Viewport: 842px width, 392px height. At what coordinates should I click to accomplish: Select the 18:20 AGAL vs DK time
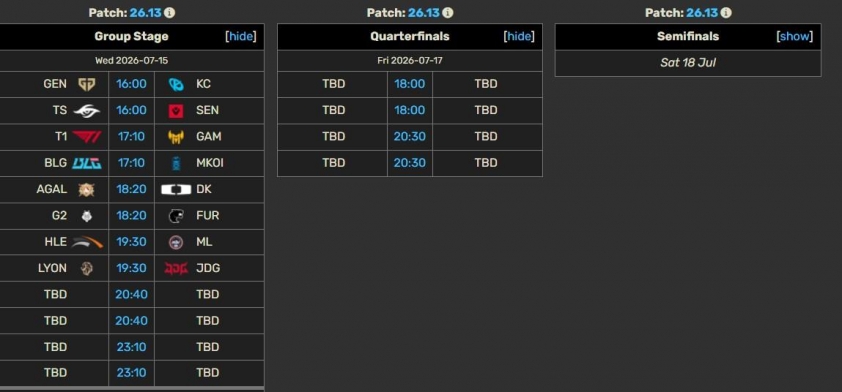click(x=132, y=190)
